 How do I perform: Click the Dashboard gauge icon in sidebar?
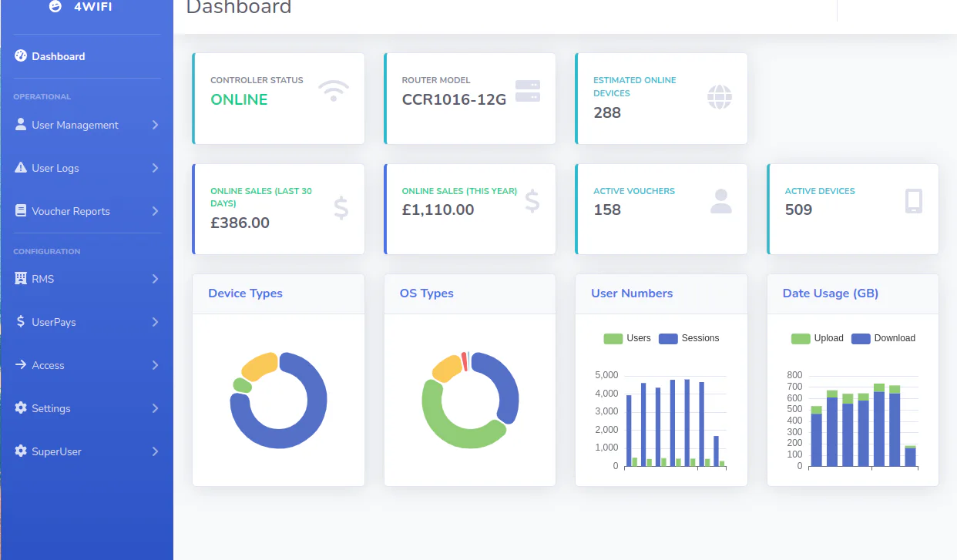click(21, 56)
